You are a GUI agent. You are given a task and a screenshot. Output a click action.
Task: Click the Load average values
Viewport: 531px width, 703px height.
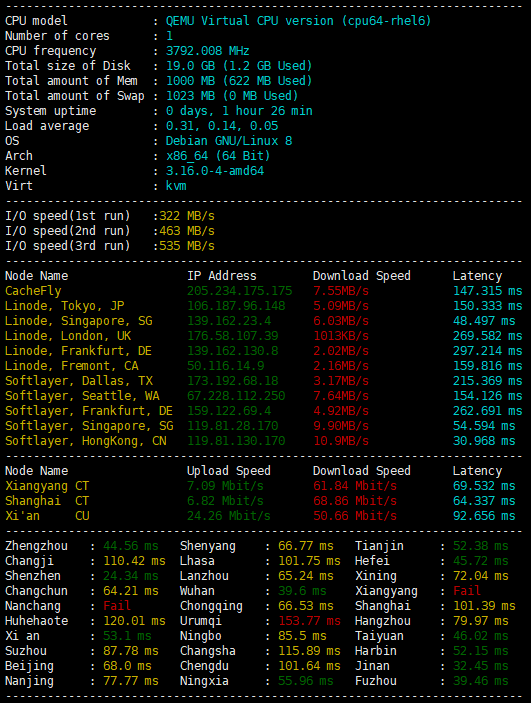tap(222, 126)
